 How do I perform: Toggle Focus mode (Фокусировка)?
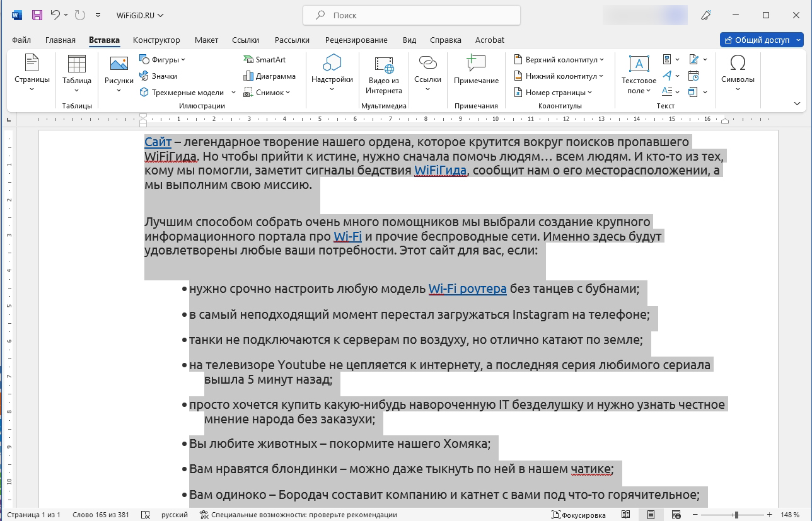(x=579, y=515)
